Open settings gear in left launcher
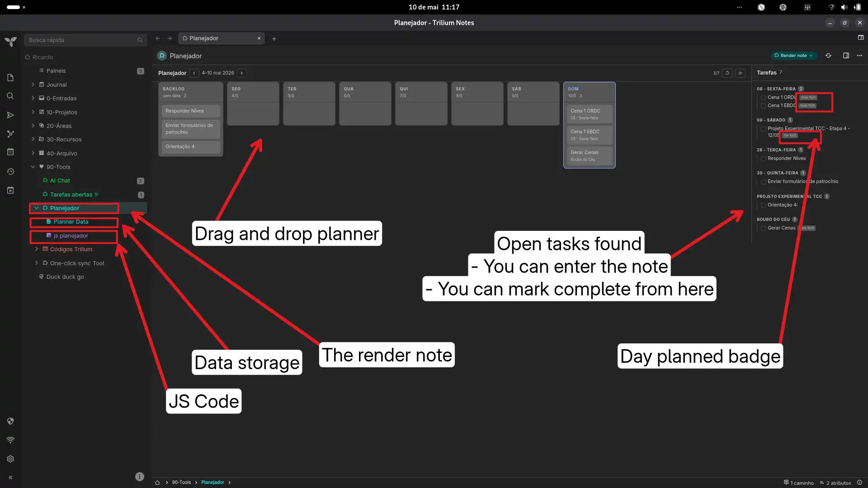 click(10, 459)
